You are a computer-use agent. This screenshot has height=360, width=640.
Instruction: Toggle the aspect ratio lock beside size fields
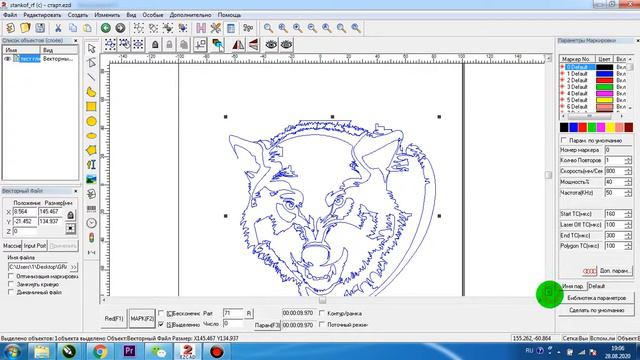(71, 215)
